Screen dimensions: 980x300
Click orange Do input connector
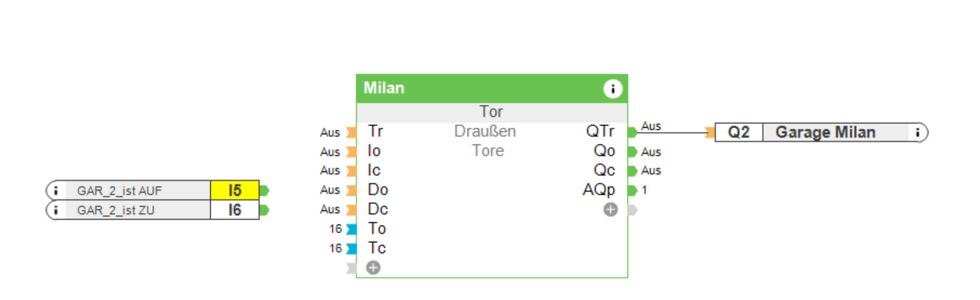(351, 190)
